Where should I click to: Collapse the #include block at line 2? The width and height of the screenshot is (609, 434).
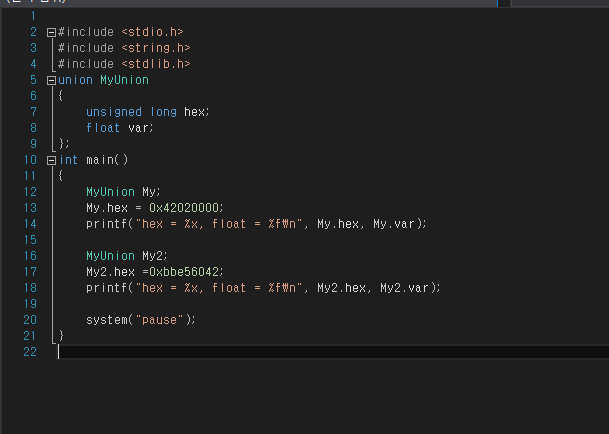click(51, 32)
